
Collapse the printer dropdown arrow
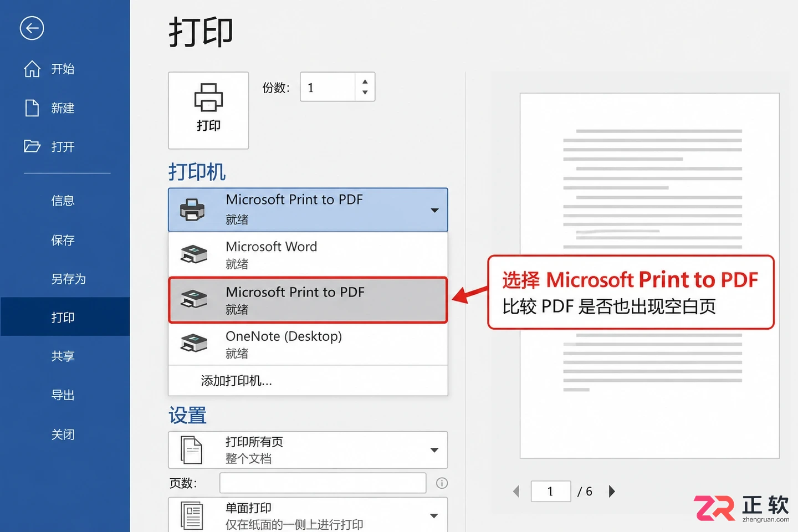(x=434, y=210)
